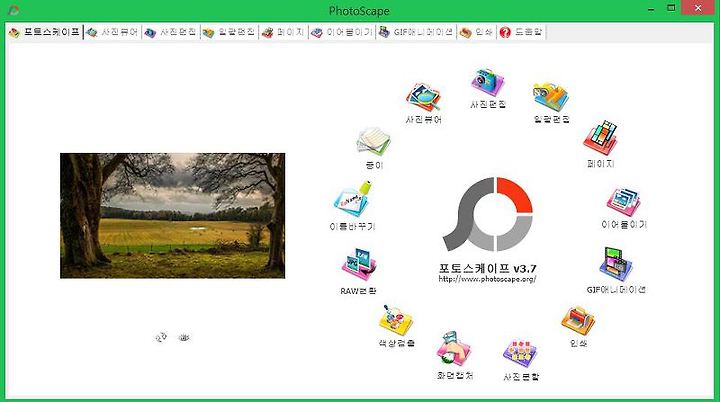
Task: Open the 사진뷰어 (Viewer) icon in the circle
Action: click(x=423, y=97)
